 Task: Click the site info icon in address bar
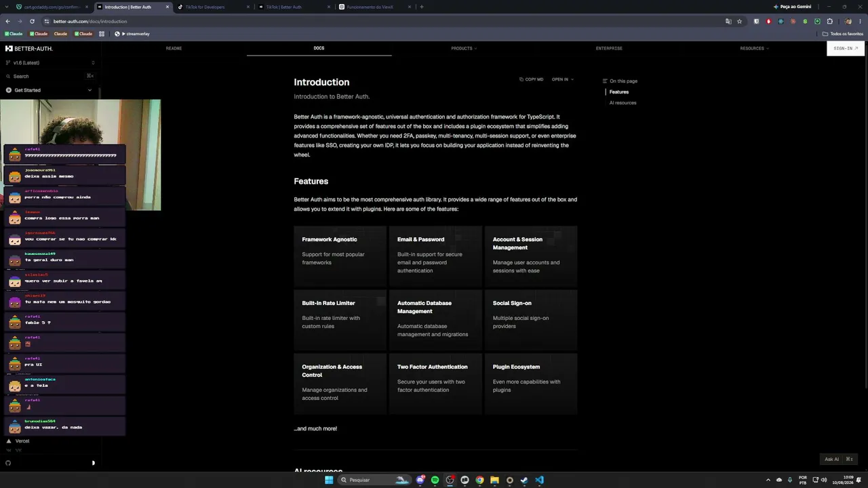click(x=46, y=21)
